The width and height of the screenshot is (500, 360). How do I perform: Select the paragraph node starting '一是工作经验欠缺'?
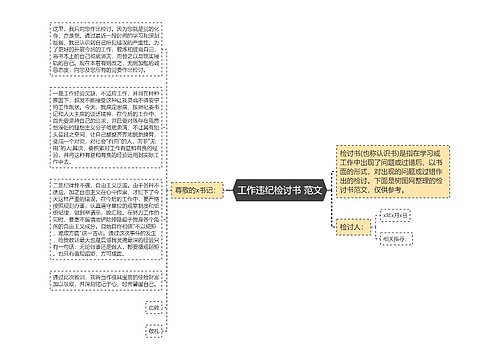106,128
